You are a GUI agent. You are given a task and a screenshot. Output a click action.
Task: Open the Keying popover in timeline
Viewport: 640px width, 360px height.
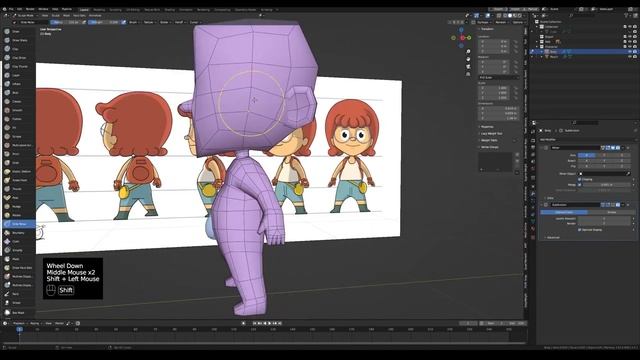[35, 323]
